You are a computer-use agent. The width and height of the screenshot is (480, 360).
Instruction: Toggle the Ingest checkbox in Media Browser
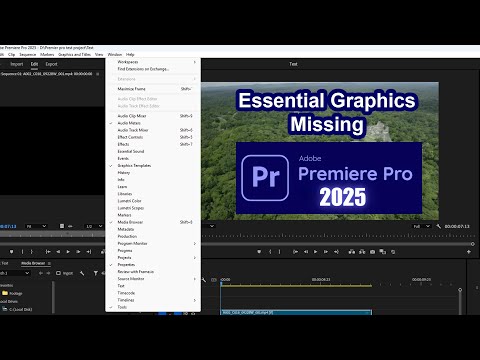[58, 273]
